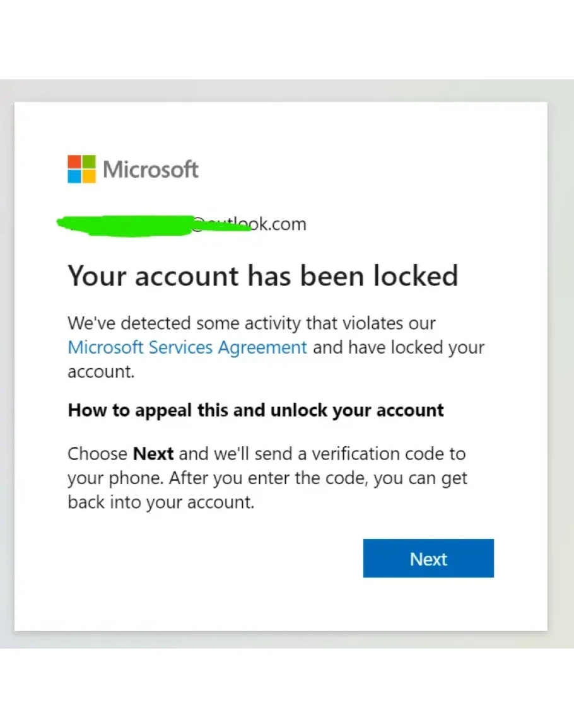Click gray page background outside the dialog
The image size is (574, 728).
click(x=560, y=366)
